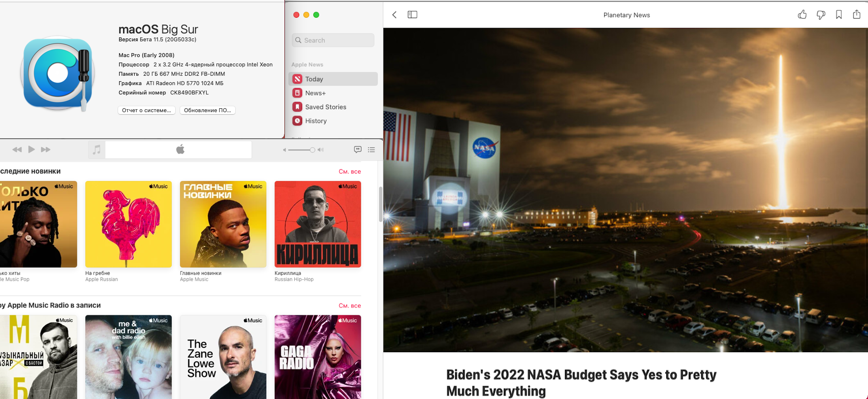This screenshot has width=868, height=399.
Task: Go back in the News article
Action: [394, 15]
